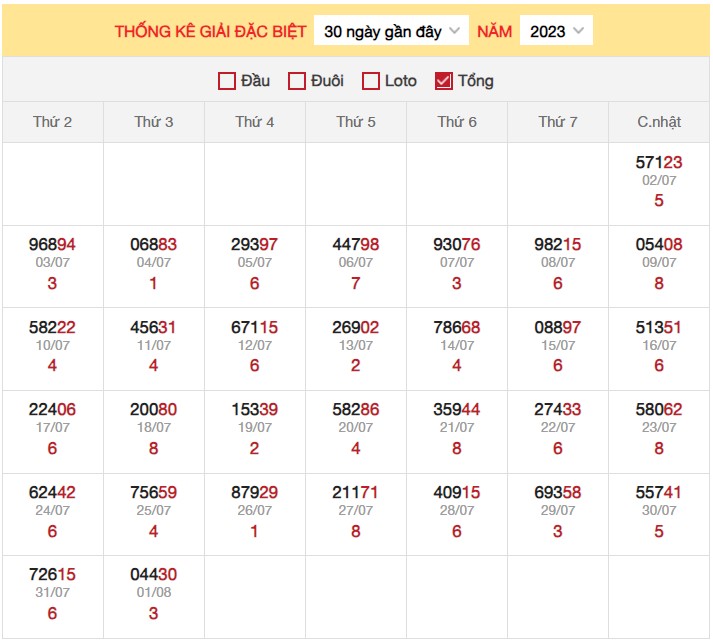The height and width of the screenshot is (641, 713).
Task: Select the 78668 cell for 14/07
Action: (457, 327)
